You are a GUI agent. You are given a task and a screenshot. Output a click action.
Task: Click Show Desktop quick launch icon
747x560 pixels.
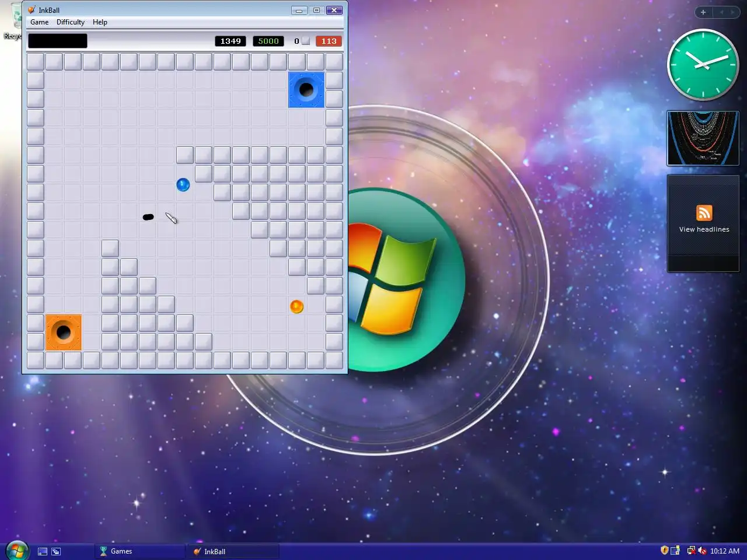click(x=43, y=551)
